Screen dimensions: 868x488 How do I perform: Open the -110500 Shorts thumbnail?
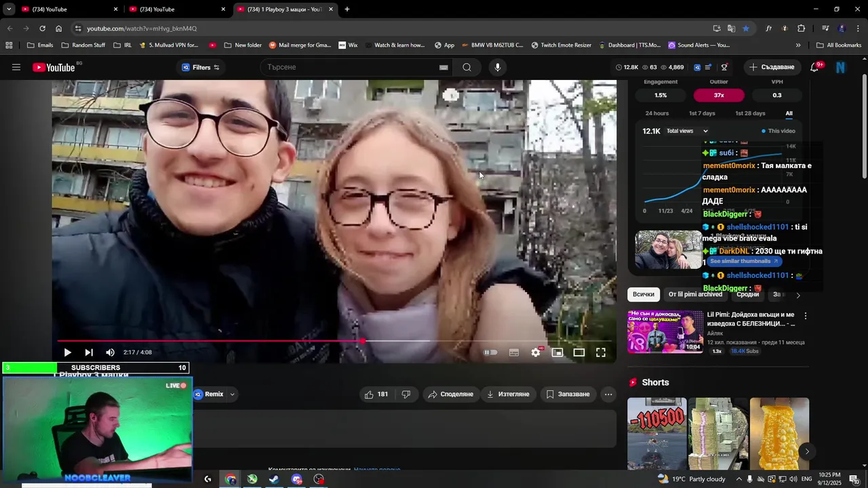[657, 434]
